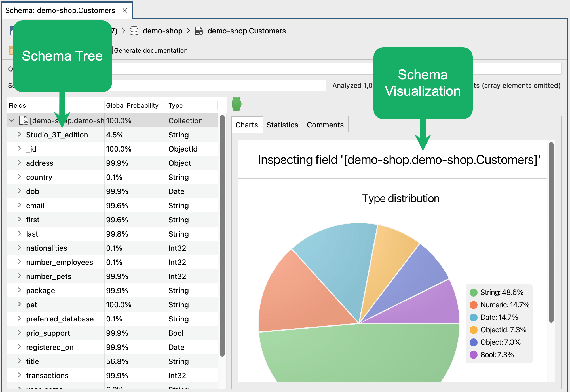The width and height of the screenshot is (570, 392).
Task: Sort by the Global Probability column header
Action: click(136, 105)
